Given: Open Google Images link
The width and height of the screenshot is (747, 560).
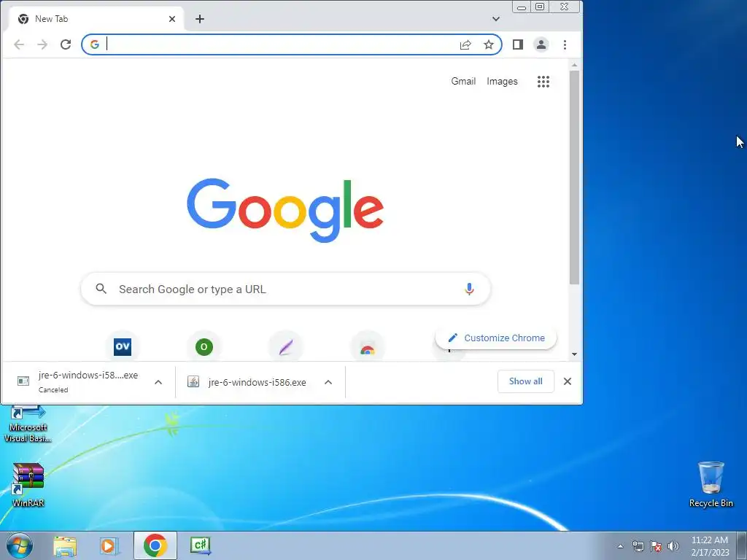Looking at the screenshot, I should coord(502,82).
